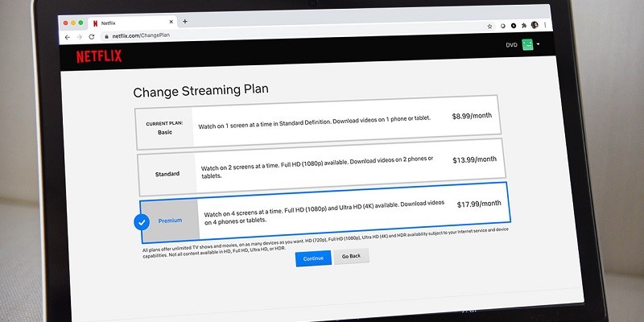This screenshot has width=644, height=322.
Task: Click the Netflix logo in the header
Action: 100,56
